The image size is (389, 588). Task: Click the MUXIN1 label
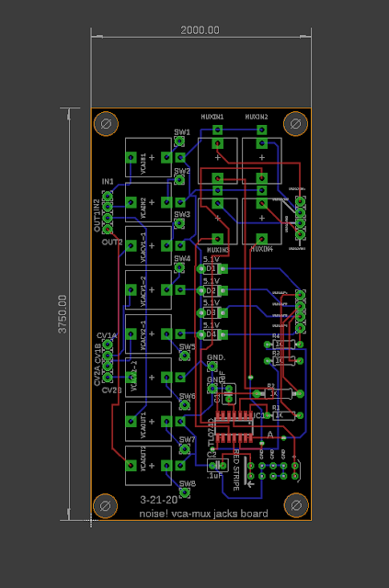(x=212, y=117)
